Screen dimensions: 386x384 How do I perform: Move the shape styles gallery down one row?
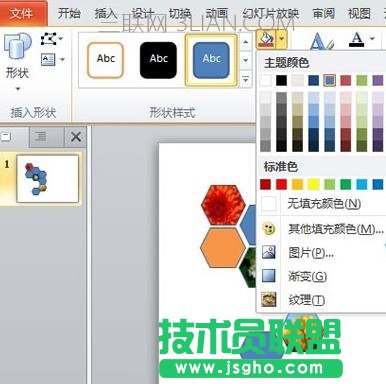click(246, 60)
